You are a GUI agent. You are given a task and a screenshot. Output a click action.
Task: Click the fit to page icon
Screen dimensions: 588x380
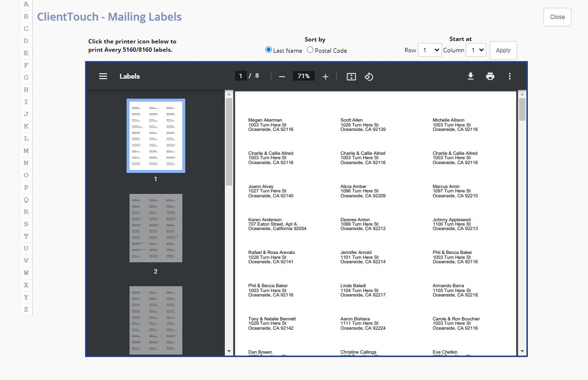point(351,76)
